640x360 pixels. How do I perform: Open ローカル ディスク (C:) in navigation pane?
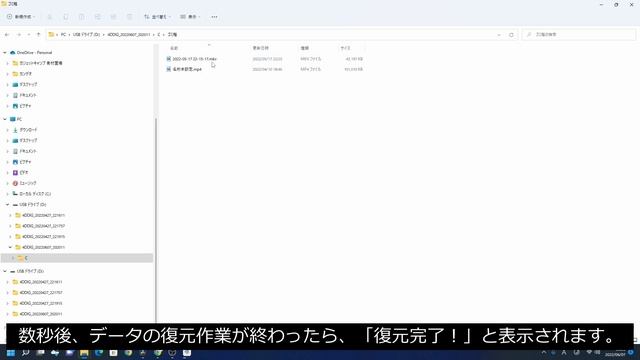(x=35, y=194)
